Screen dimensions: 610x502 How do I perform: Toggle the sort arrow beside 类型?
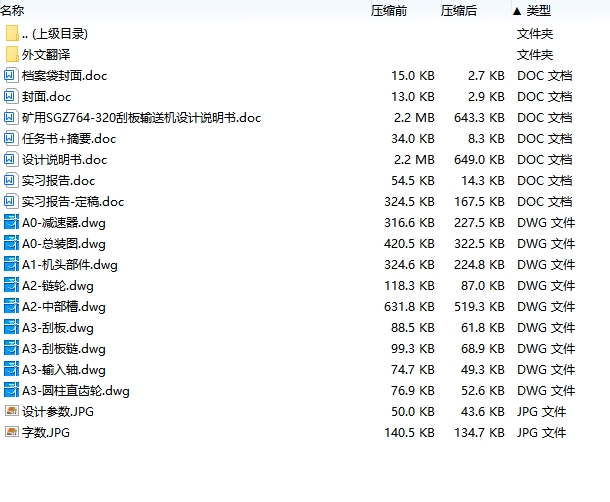tap(517, 11)
